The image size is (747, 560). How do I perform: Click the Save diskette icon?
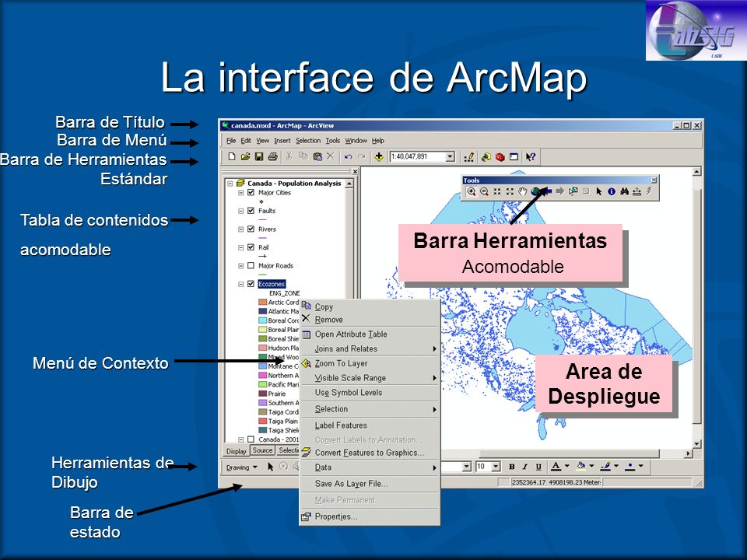(258, 156)
